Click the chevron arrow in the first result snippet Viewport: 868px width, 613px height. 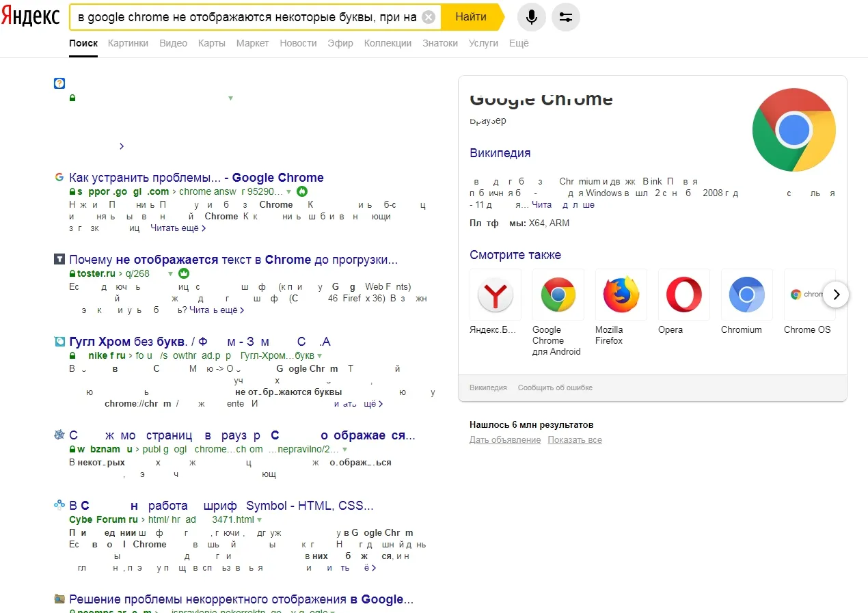tap(122, 146)
